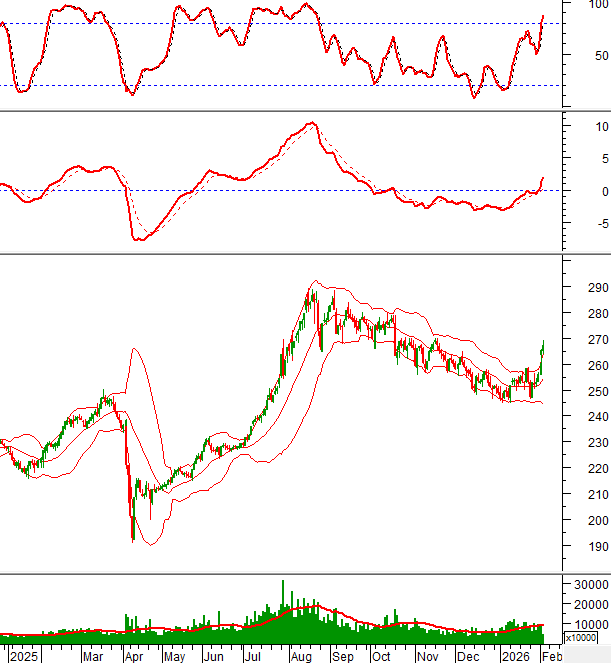The width and height of the screenshot is (611, 663).
Task: Click the 100 label on the oscillator scale
Action: (580, 6)
